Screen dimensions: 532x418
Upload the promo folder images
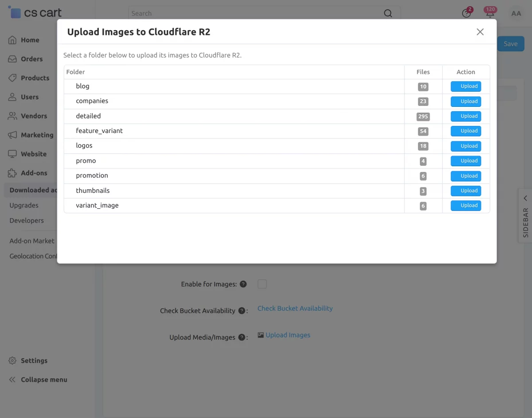coord(466,161)
